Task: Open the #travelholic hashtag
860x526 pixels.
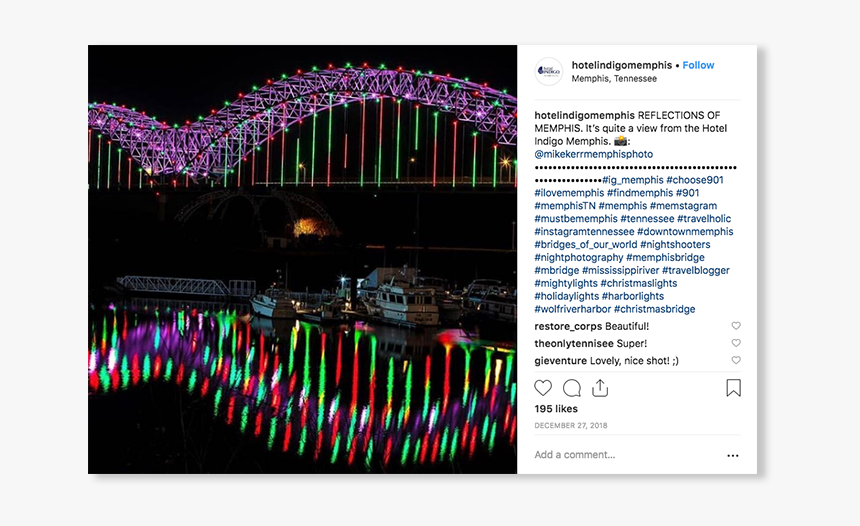Action: click(704, 219)
